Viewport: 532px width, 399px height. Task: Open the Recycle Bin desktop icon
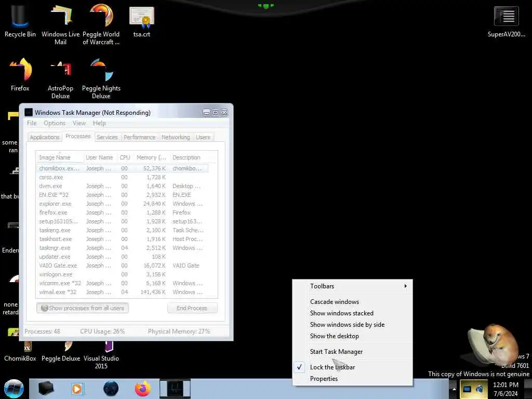pos(20,21)
